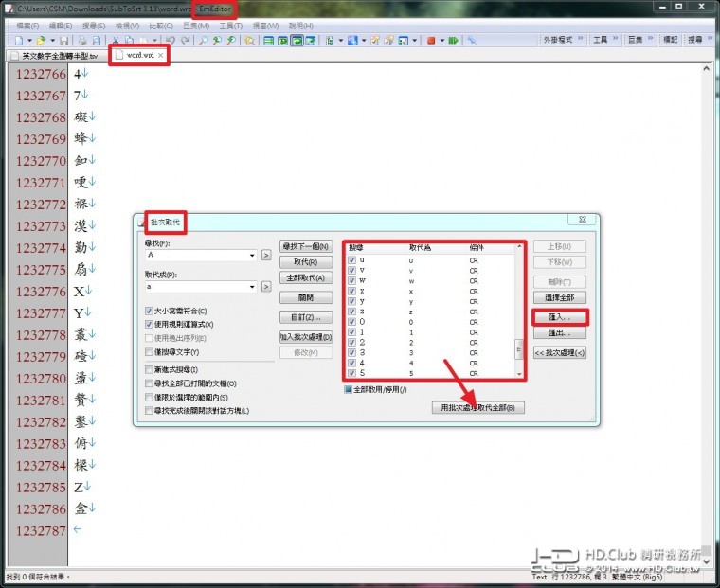Screen dimensions: 720x588
Task: Enable 尋找完成後關閉該對話方塊(L) checkbox
Action: coord(149,410)
